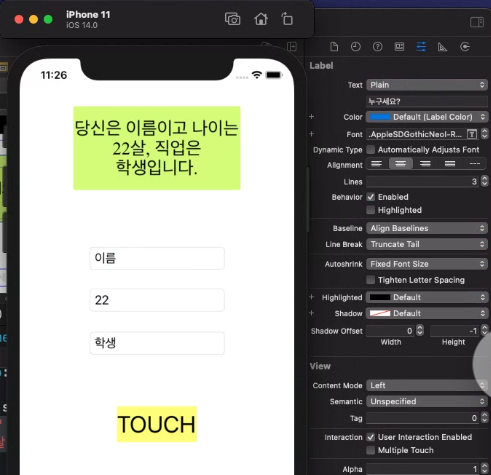Click the Lines value field
The width and height of the screenshot is (491, 475).
[423, 182]
